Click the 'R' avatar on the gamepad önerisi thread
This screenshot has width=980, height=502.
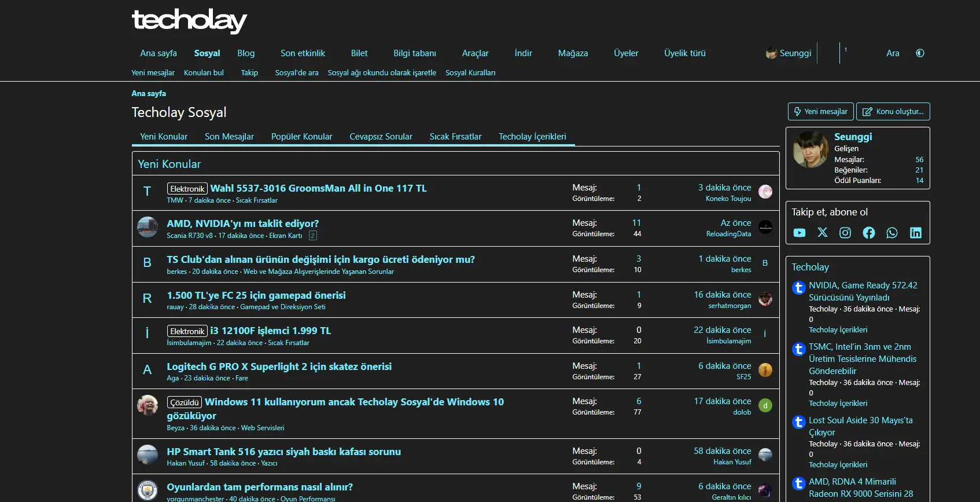148,299
